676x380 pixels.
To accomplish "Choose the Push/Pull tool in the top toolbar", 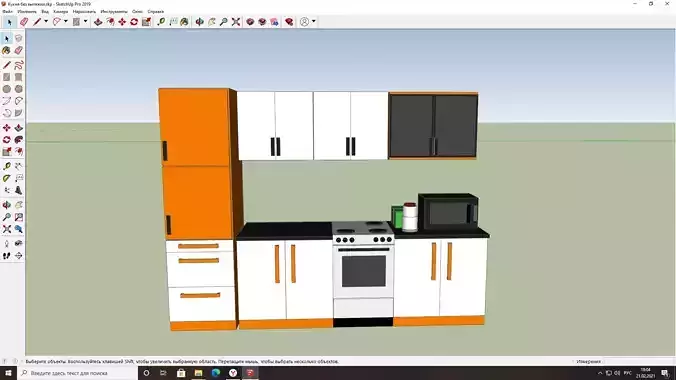I will pyautogui.click(x=98, y=22).
